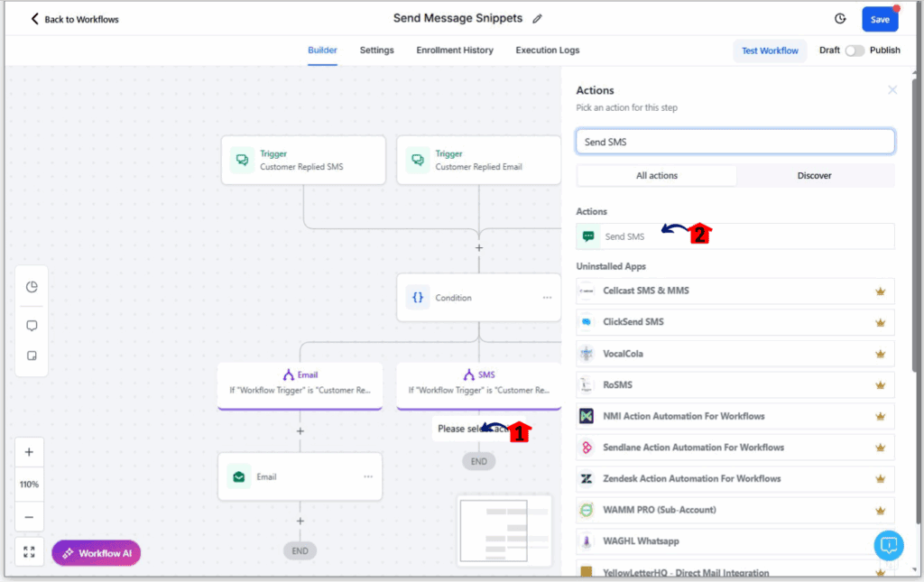Viewport: 924px width, 582px height.
Task: Fit canvas to screen icon
Action: [x=29, y=552]
